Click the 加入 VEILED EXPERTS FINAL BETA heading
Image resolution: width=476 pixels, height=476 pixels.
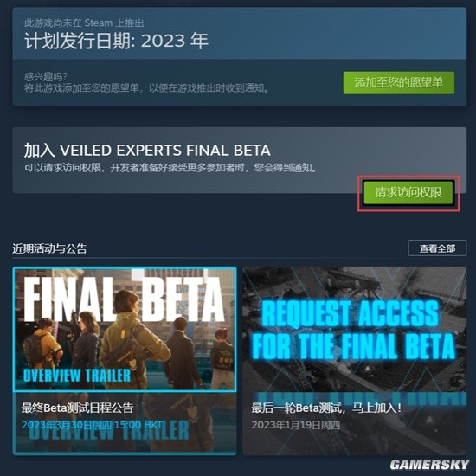pyautogui.click(x=147, y=151)
